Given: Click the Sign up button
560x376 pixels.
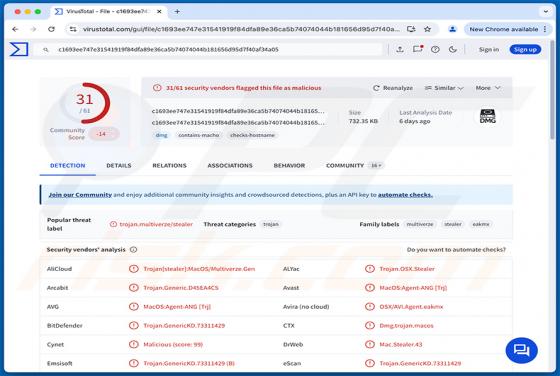Looking at the screenshot, I should click(525, 50).
